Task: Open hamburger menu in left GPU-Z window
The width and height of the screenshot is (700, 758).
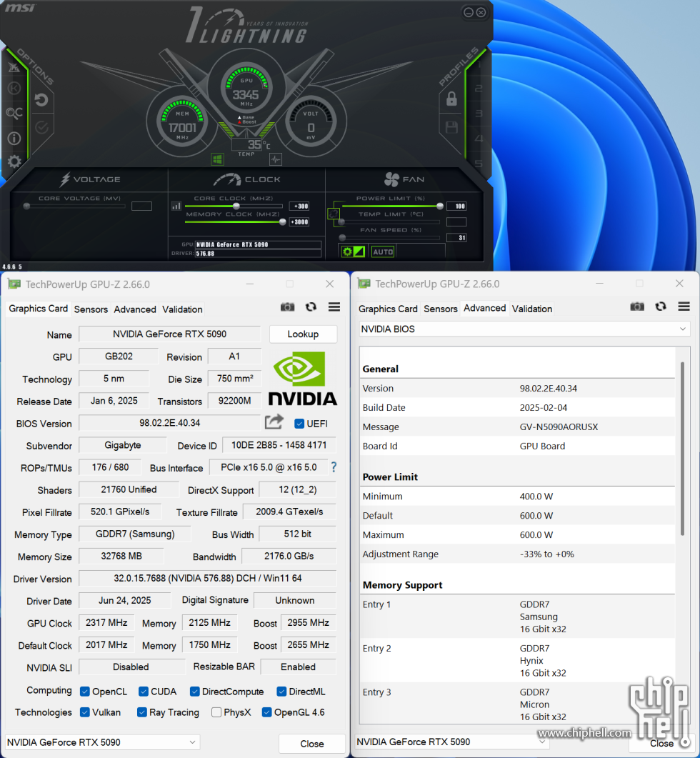Action: tap(334, 307)
